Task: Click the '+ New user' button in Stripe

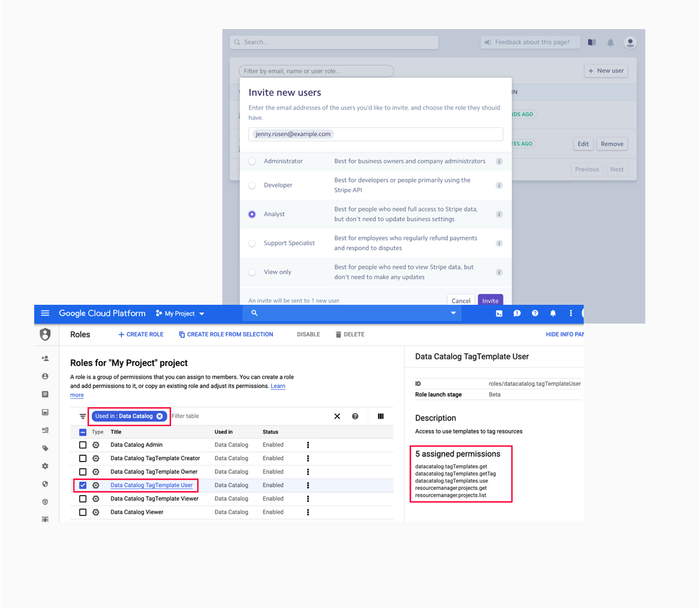Action: 606,71
